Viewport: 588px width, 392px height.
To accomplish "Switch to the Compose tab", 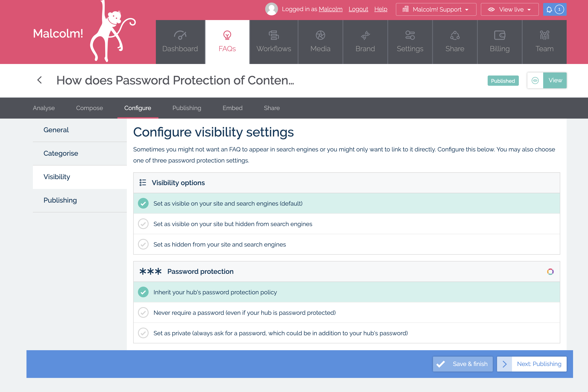I will [x=89, y=108].
